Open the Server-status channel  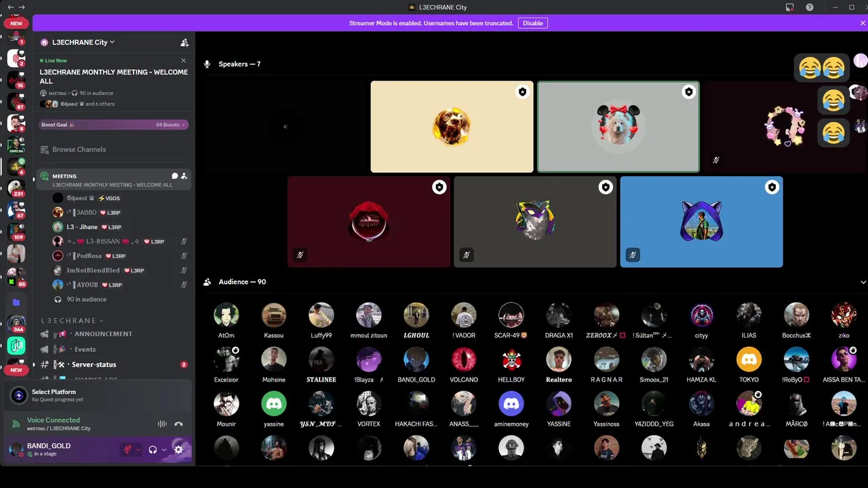[113, 365]
